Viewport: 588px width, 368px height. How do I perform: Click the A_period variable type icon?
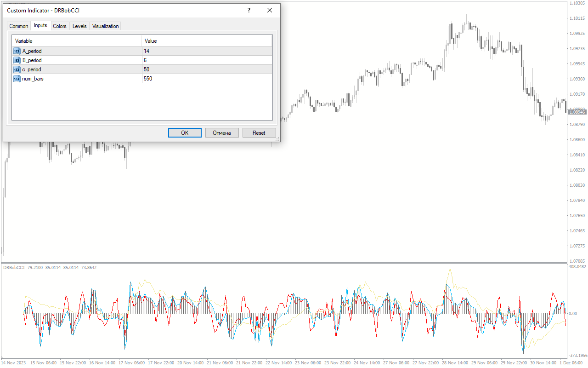point(17,51)
